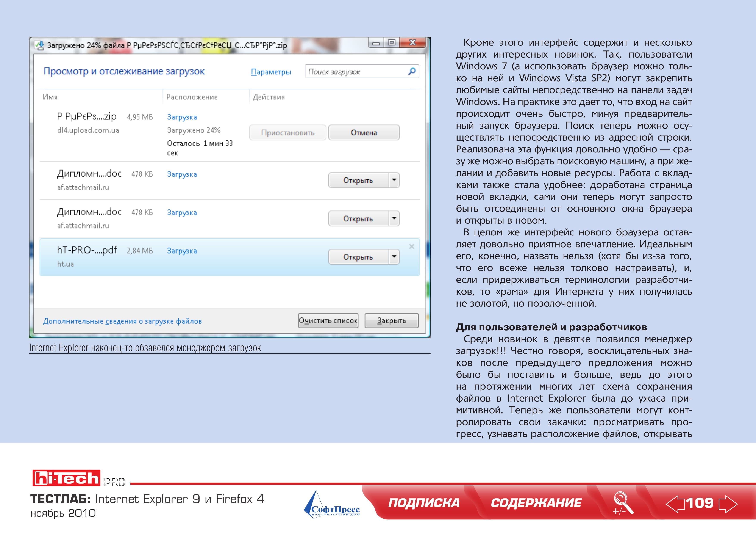
Task: Select the hT-PRO-....pdf file name
Action: click(87, 250)
